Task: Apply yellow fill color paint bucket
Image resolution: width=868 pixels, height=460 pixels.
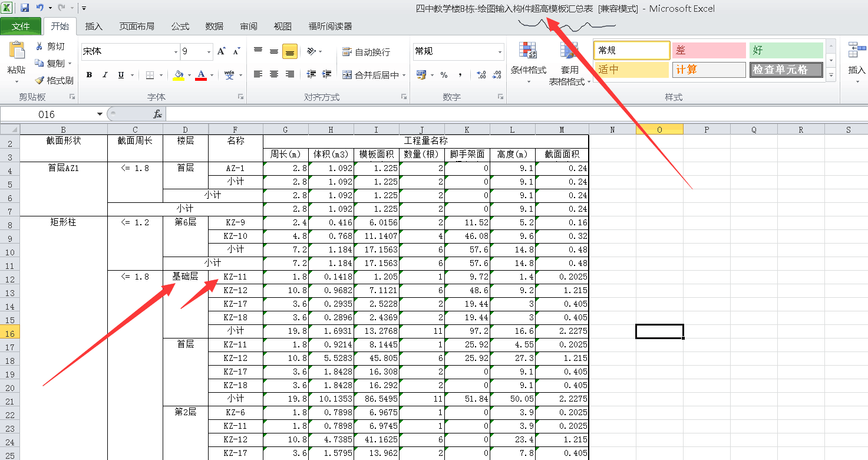Action: click(179, 75)
